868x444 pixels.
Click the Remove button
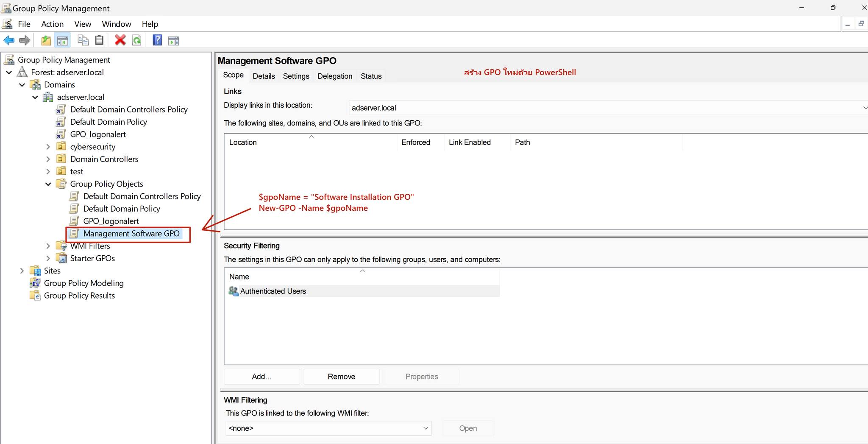coord(342,377)
